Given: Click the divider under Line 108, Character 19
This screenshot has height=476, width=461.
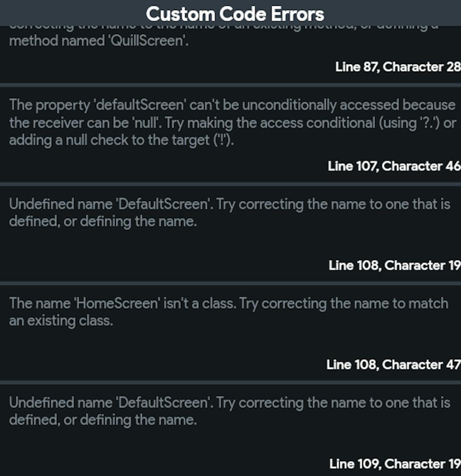Looking at the screenshot, I should pos(230,283).
